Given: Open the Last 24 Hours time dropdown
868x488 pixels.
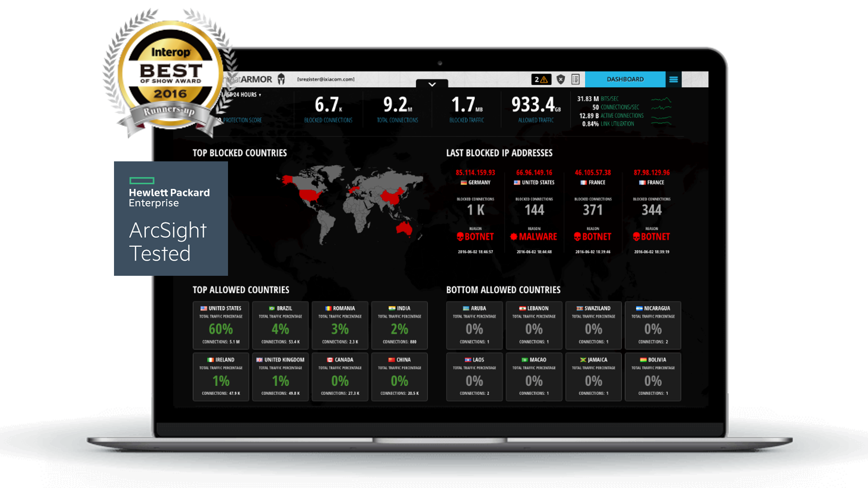Looking at the screenshot, I should [241, 94].
